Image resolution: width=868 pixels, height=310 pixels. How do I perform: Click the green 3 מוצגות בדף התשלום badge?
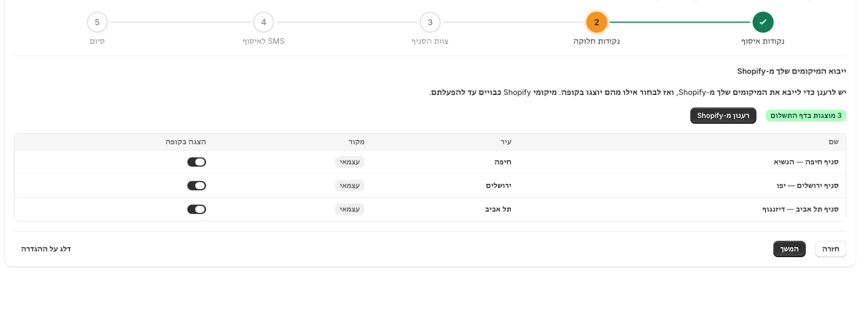pyautogui.click(x=806, y=116)
